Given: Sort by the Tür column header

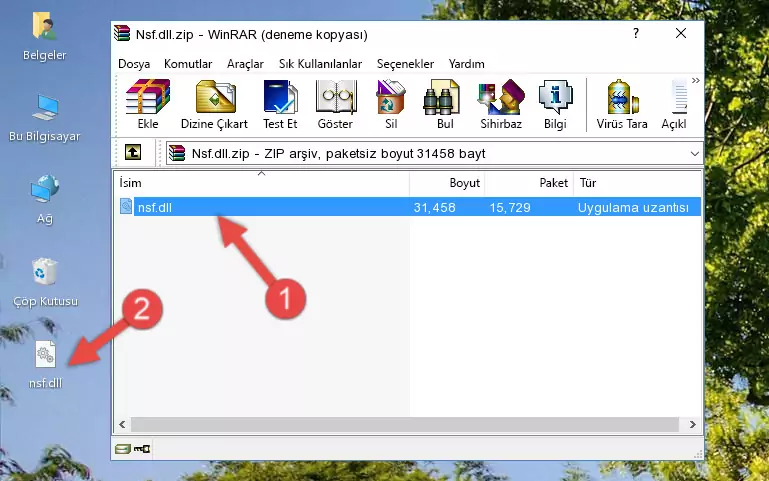Looking at the screenshot, I should [638, 182].
